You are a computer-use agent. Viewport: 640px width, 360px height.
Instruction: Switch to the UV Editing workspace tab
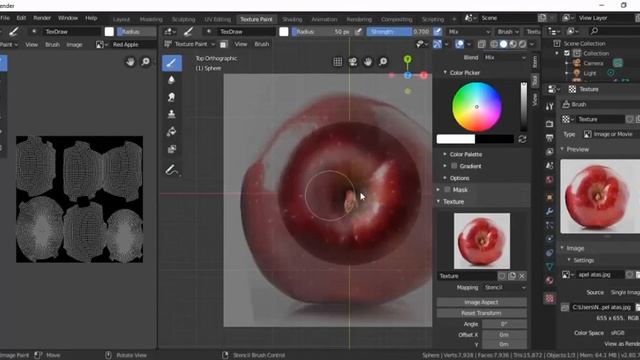click(218, 19)
